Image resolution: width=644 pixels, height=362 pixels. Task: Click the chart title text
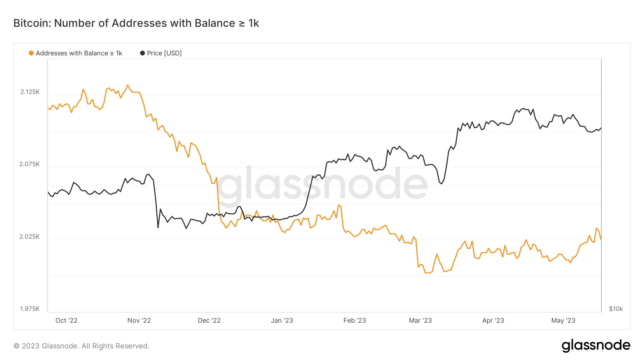pos(136,23)
